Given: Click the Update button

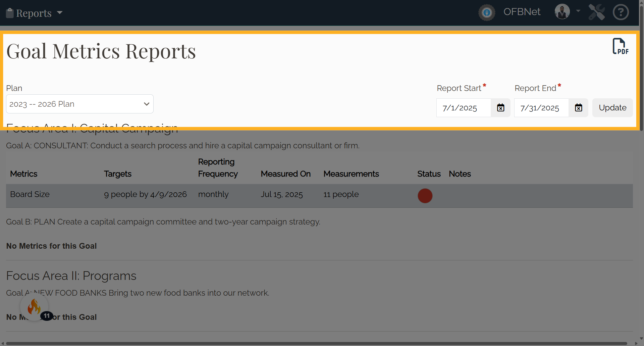Looking at the screenshot, I should [x=612, y=108].
